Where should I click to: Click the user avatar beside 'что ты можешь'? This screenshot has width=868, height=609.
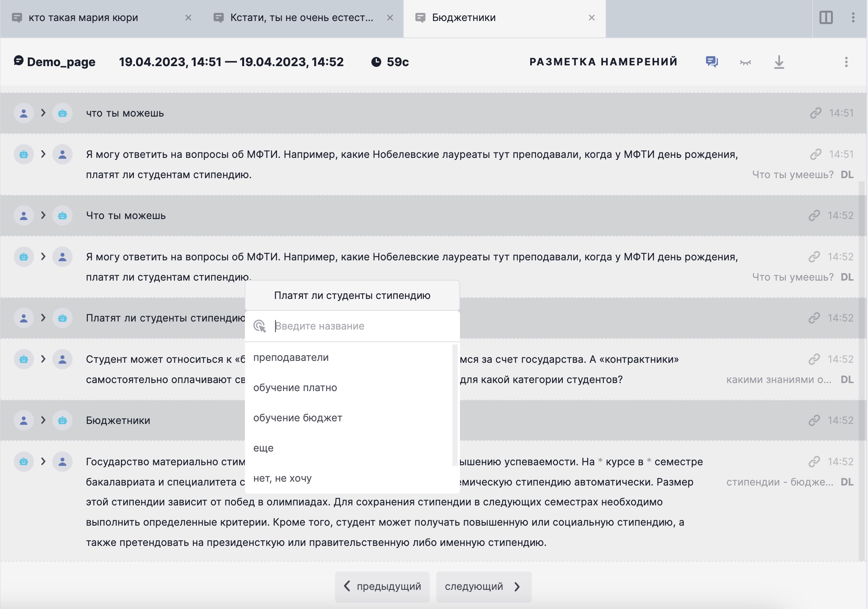[24, 113]
